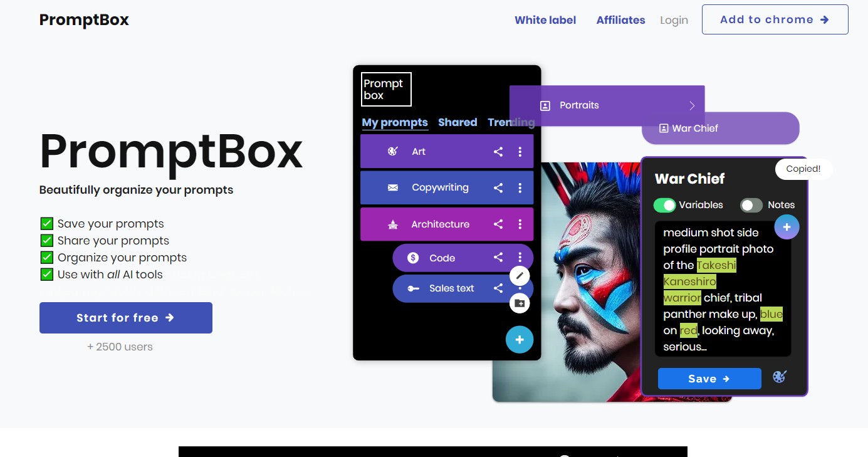Turn off the Variables toggle

(x=664, y=205)
